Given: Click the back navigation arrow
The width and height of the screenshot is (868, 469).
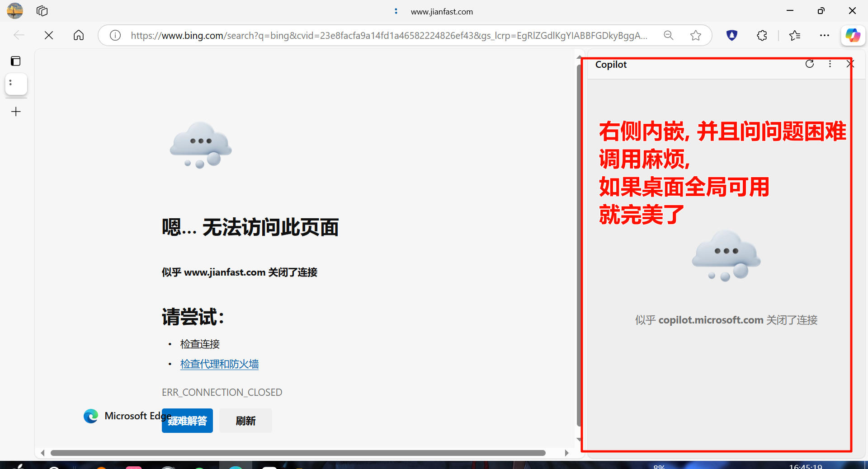Looking at the screenshot, I should coord(19,35).
